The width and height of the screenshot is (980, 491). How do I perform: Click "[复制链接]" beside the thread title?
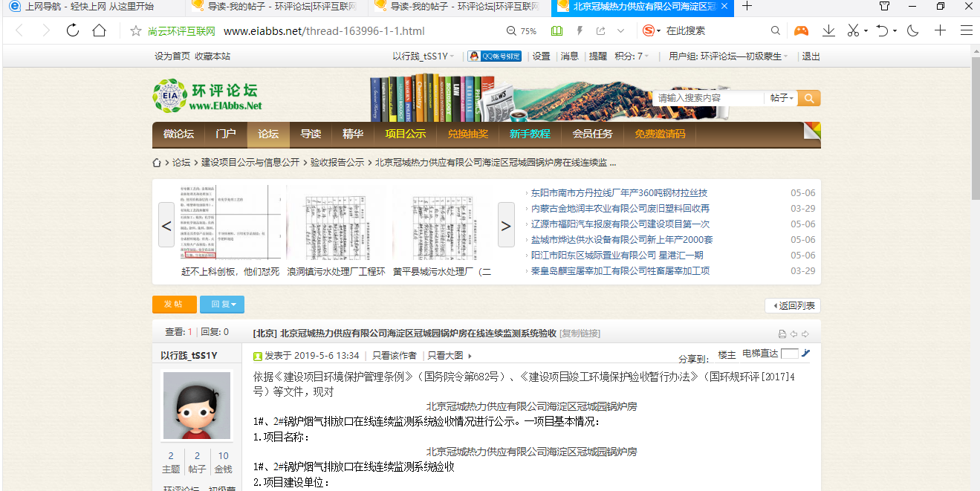tap(580, 333)
